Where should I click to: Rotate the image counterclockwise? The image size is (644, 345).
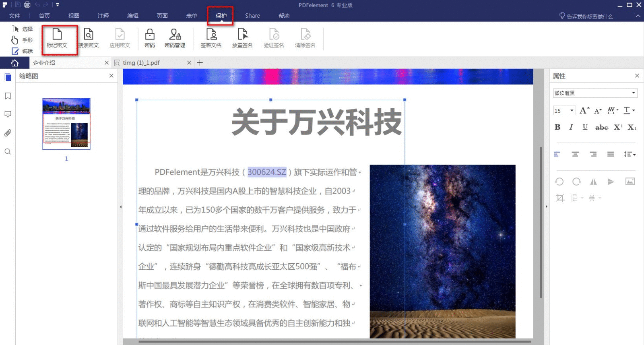point(559,182)
